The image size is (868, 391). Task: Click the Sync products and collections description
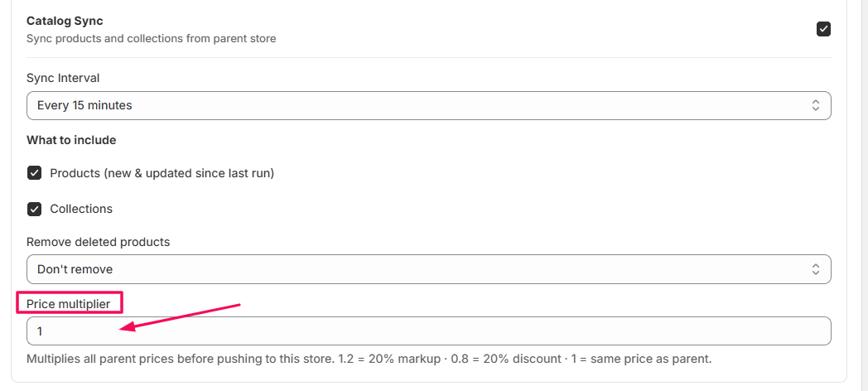tap(151, 38)
